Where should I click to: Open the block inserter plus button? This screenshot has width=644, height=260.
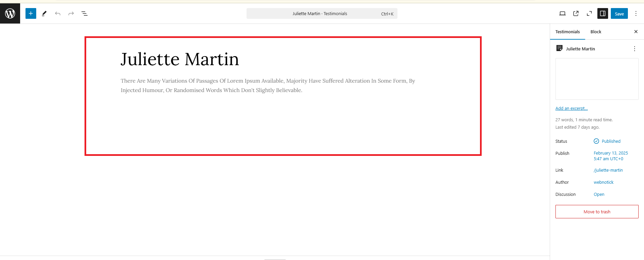click(31, 13)
